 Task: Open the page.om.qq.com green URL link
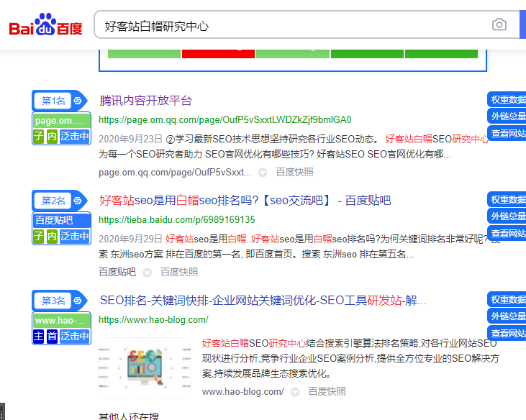point(225,120)
